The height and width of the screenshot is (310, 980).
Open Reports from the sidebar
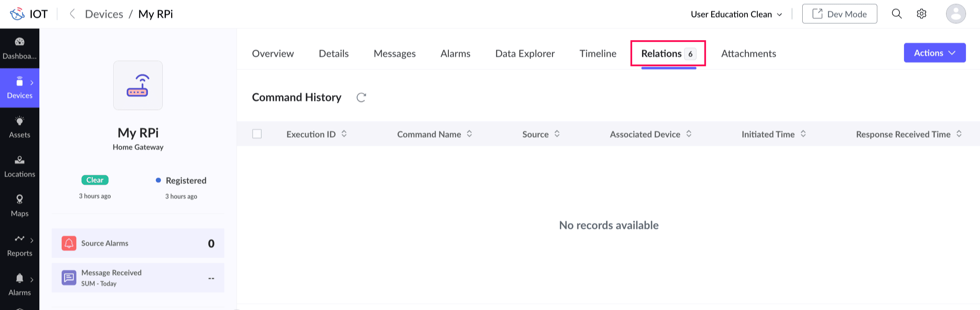click(20, 245)
